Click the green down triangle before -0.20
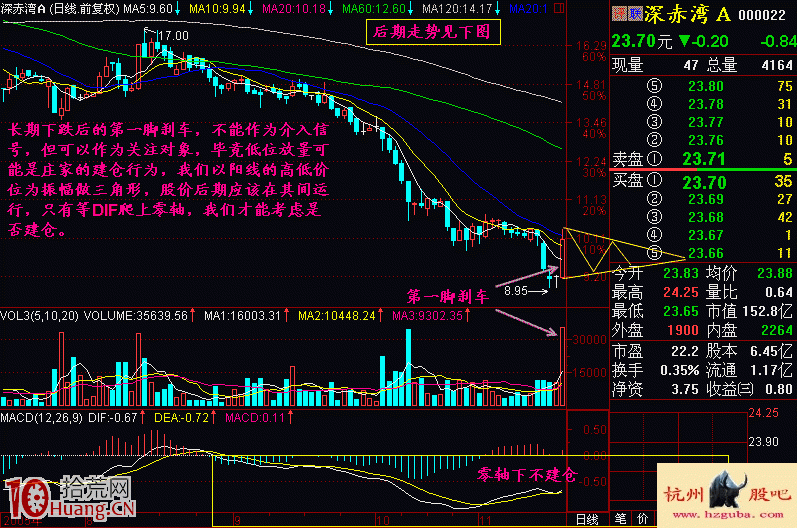Viewport: 797px width, 528px height. [685, 41]
